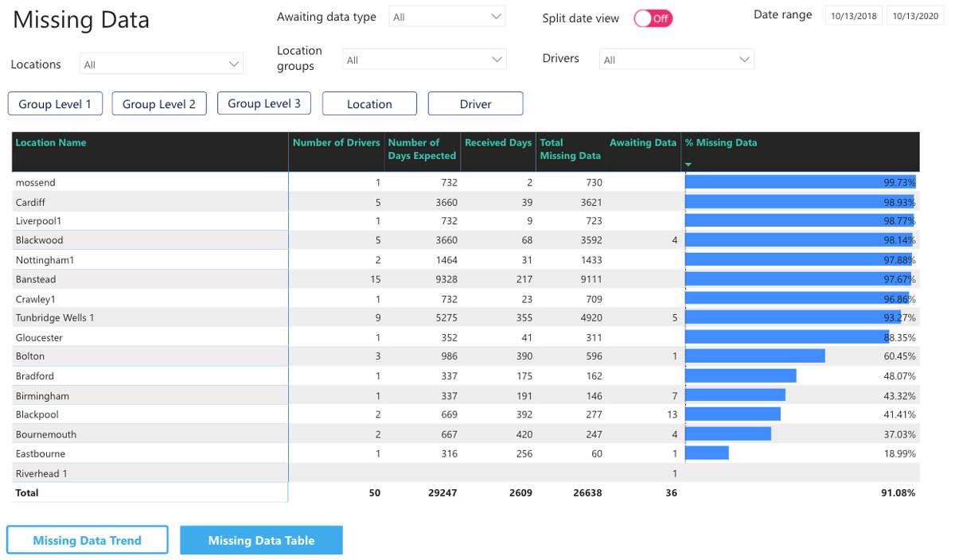
Task: Switch to Group Level 2 view
Action: (159, 104)
